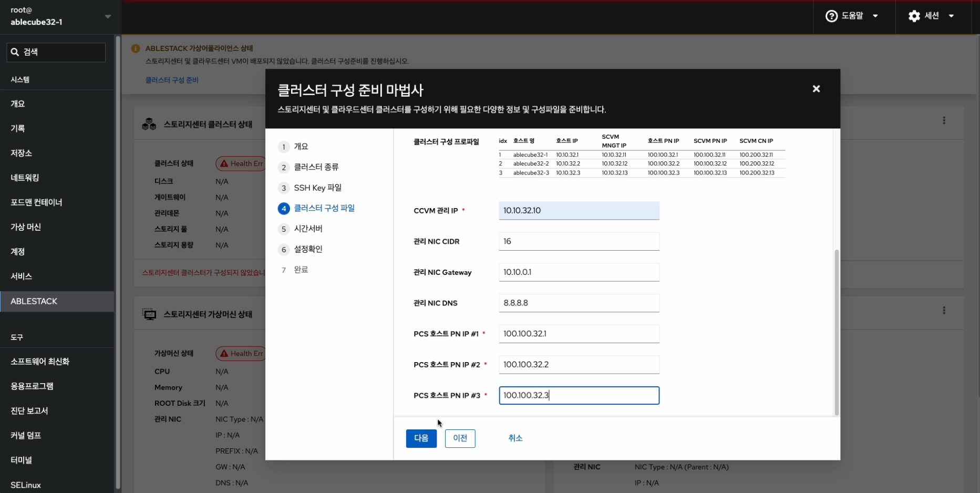
Task: Go to wizard step 3 SSH Key 파일
Action: pyautogui.click(x=317, y=188)
